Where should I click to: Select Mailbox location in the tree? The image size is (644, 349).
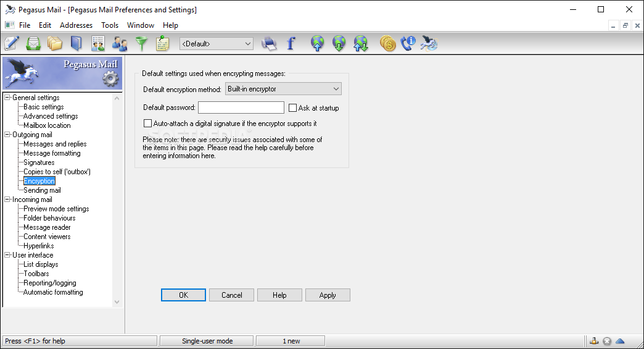47,125
